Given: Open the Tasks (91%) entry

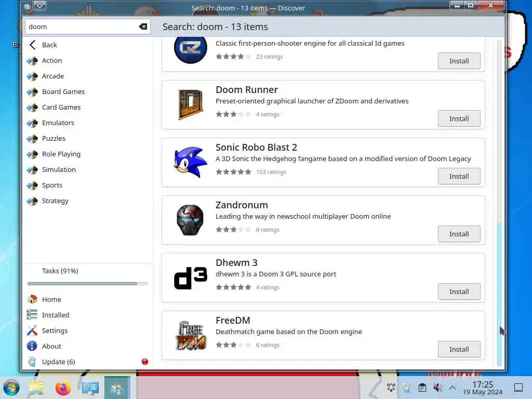Looking at the screenshot, I should point(60,271).
